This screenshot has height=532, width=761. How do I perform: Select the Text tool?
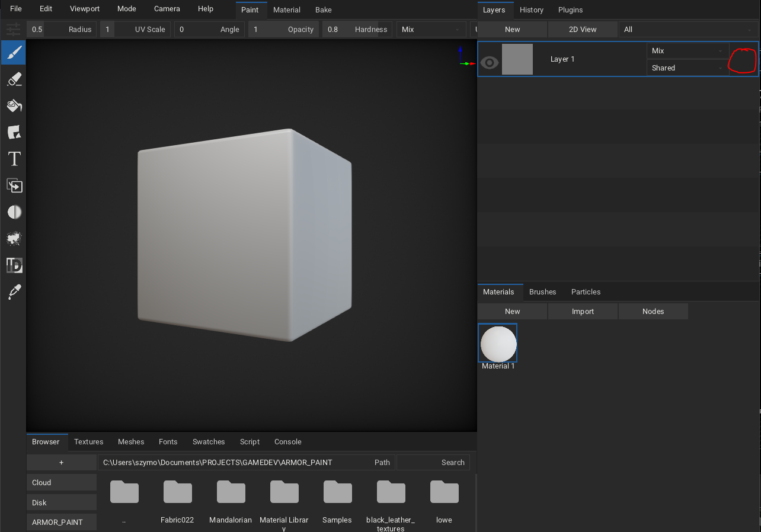point(13,159)
